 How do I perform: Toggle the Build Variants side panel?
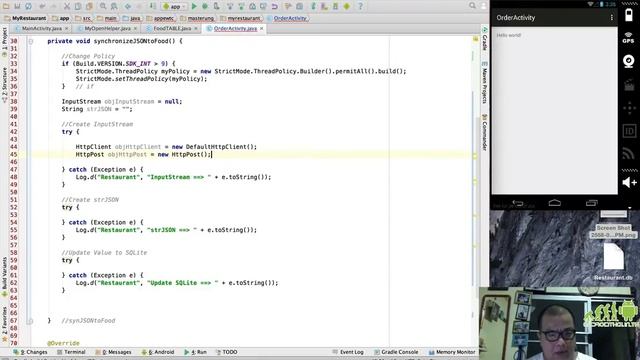[x=4, y=276]
